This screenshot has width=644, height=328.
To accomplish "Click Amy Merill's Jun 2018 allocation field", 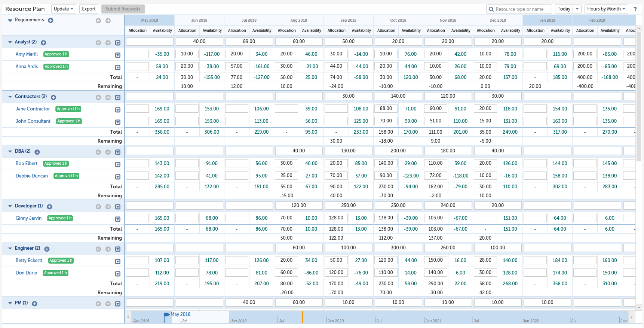I will pyautogui.click(x=187, y=54).
